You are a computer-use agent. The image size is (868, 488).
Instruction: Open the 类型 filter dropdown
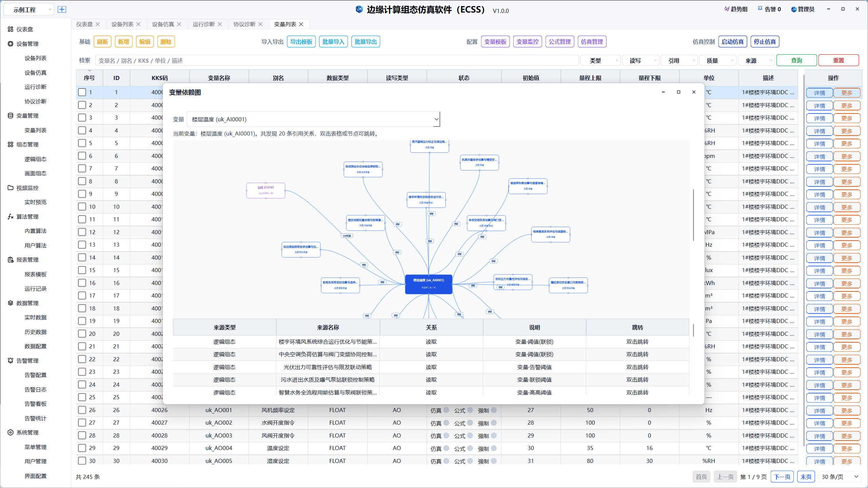click(600, 60)
